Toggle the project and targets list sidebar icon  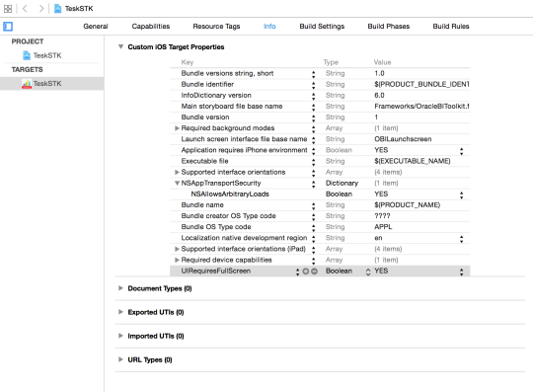point(8,27)
